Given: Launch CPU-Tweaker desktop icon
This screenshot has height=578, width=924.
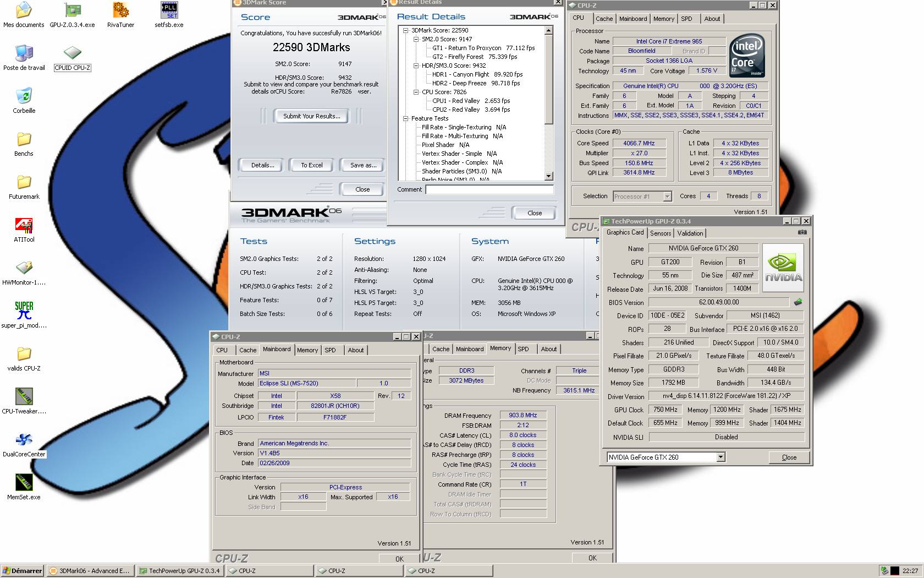Looking at the screenshot, I should click(x=24, y=401).
